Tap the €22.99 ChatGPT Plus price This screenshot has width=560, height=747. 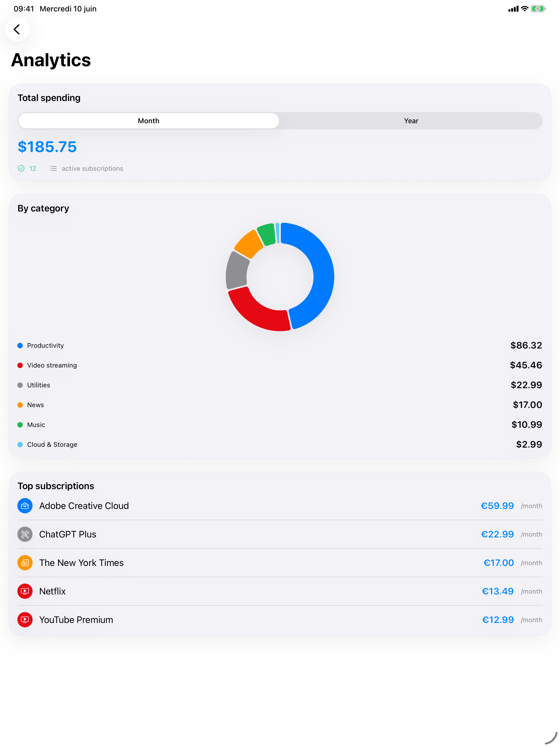497,534
